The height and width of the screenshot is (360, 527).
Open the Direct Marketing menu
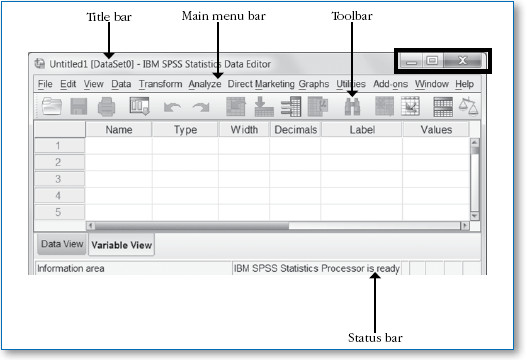coord(261,84)
